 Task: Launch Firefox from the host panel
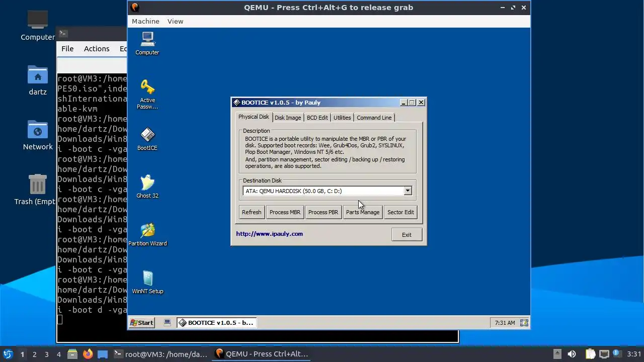88,354
